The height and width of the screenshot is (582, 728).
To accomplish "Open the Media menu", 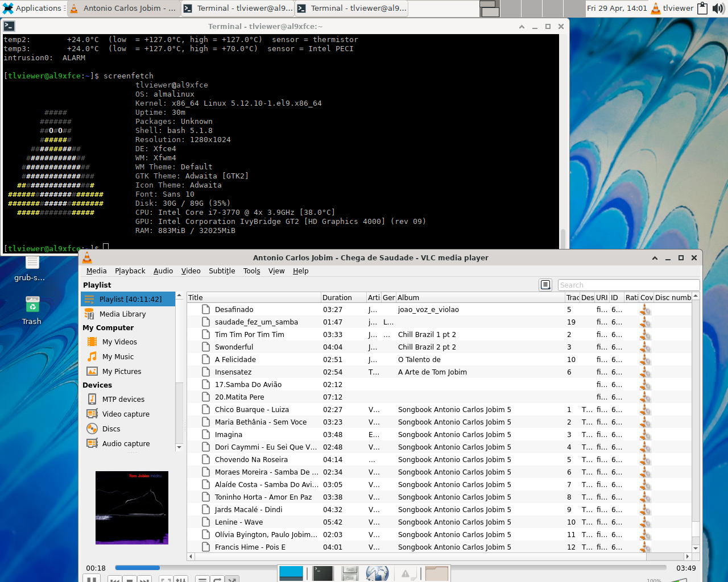I will pos(96,271).
